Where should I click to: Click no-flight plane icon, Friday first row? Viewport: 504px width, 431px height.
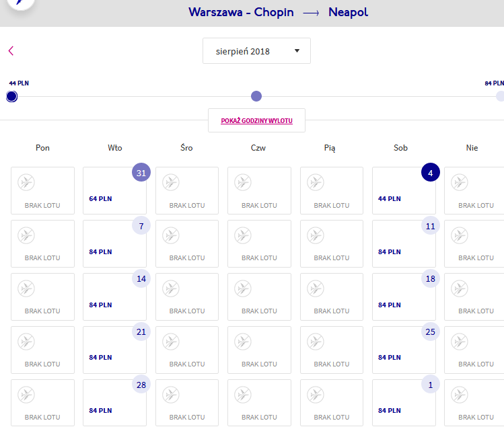point(316,182)
